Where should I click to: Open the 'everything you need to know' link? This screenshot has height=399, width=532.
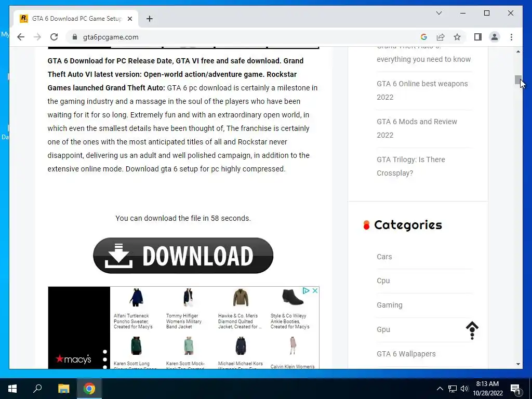coord(423,59)
